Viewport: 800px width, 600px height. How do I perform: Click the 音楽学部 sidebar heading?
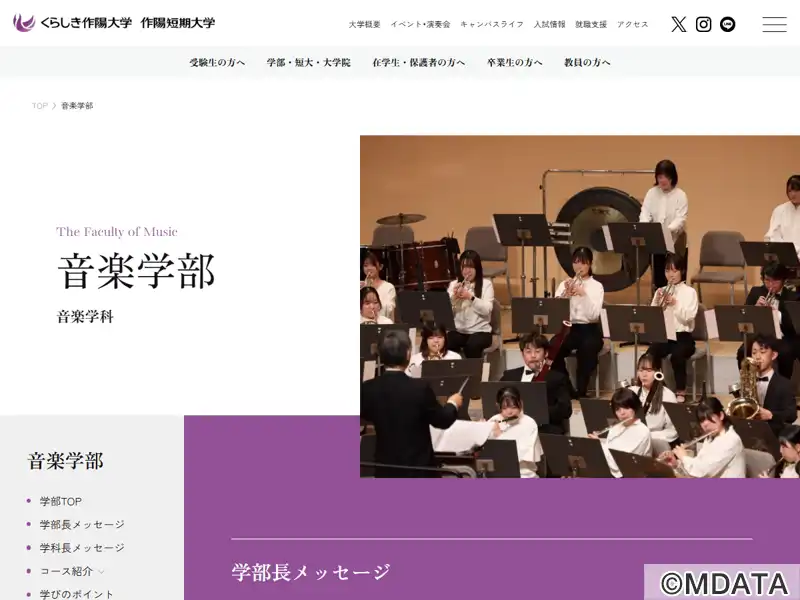tap(65, 461)
